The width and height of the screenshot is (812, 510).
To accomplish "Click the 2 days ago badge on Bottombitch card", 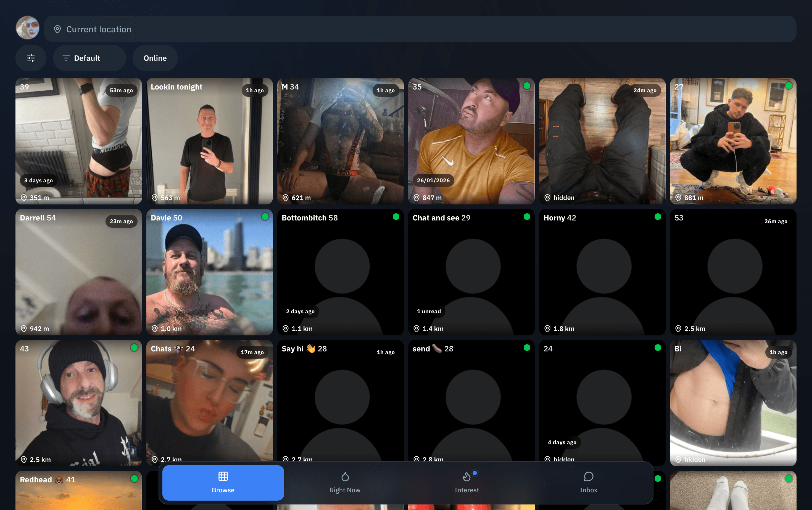I will click(300, 311).
